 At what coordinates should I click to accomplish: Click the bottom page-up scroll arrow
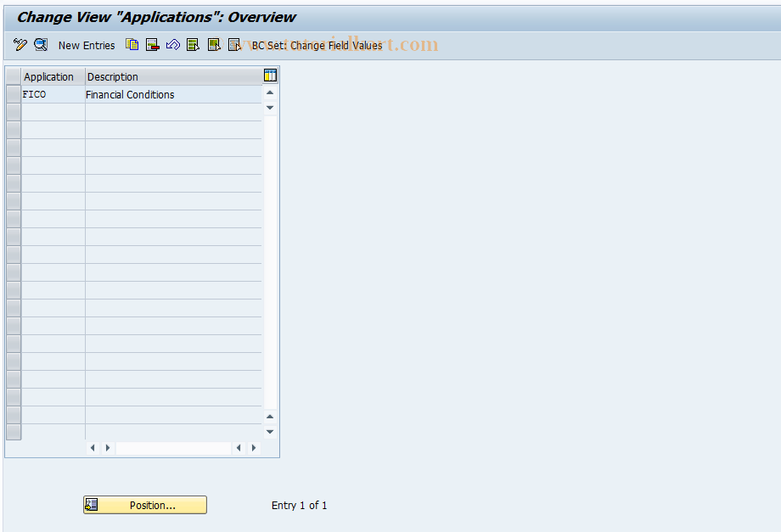pos(270,417)
